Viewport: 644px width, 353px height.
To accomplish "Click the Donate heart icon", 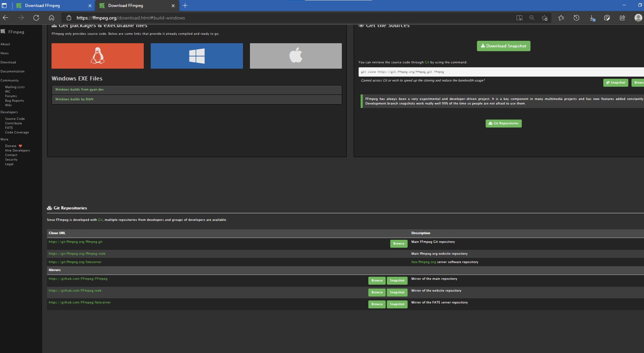I will (x=20, y=146).
